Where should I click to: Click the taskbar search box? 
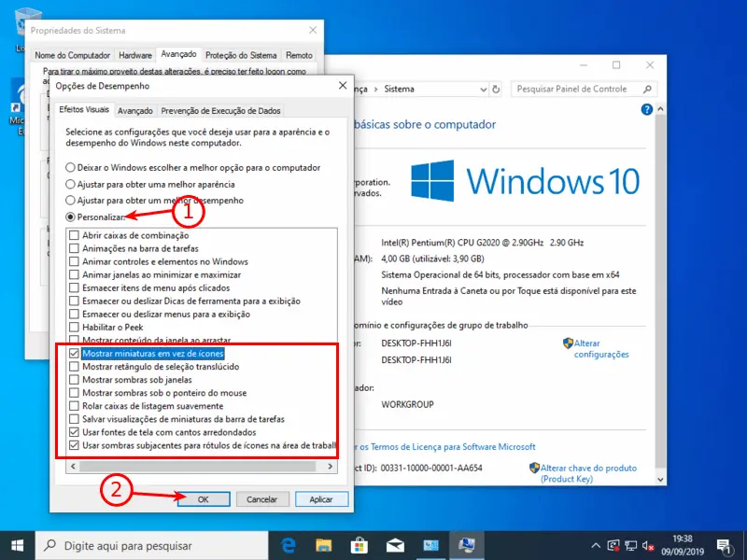pos(151,546)
